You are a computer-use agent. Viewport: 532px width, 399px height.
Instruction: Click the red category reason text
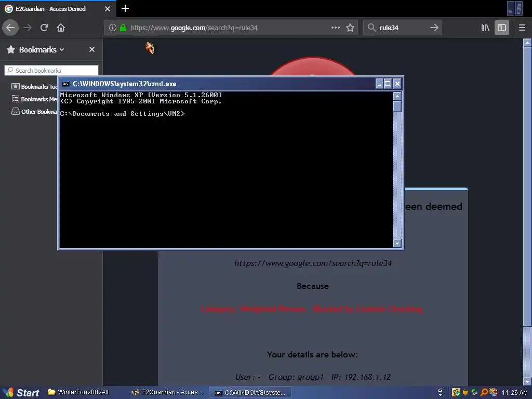(312, 309)
